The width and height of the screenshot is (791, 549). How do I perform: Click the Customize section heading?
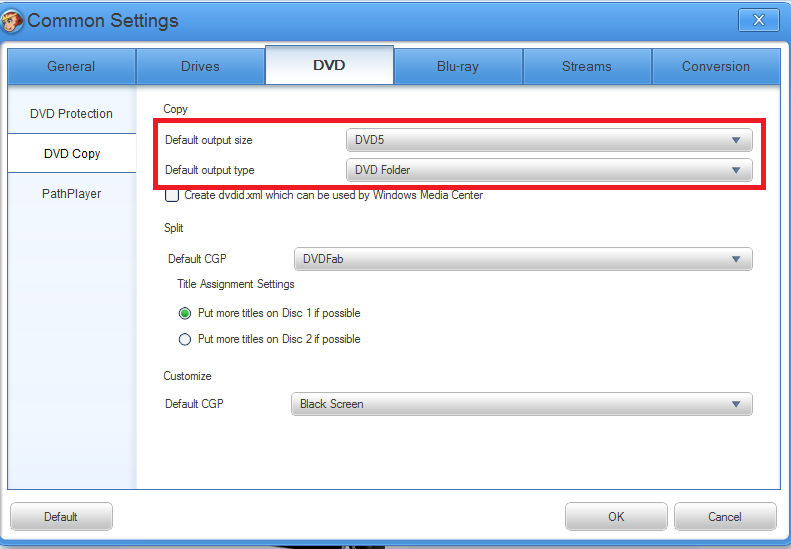pyautogui.click(x=187, y=376)
